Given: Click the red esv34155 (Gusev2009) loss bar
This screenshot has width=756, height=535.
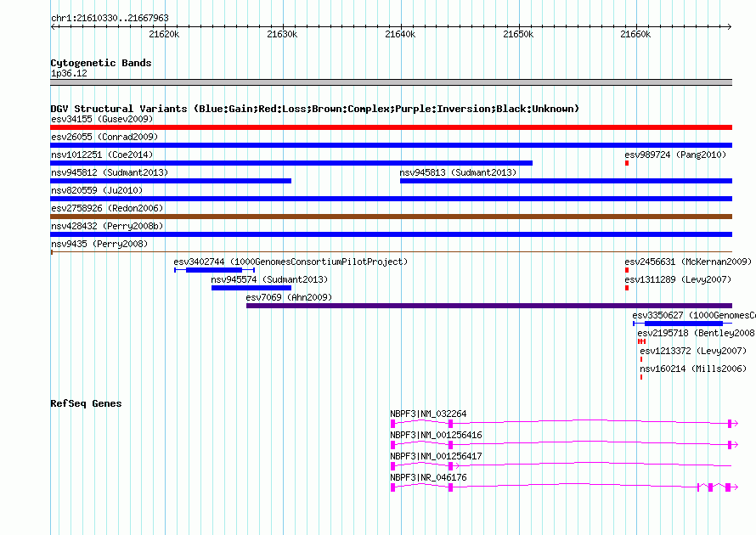Looking at the screenshot, I should pos(391,127).
